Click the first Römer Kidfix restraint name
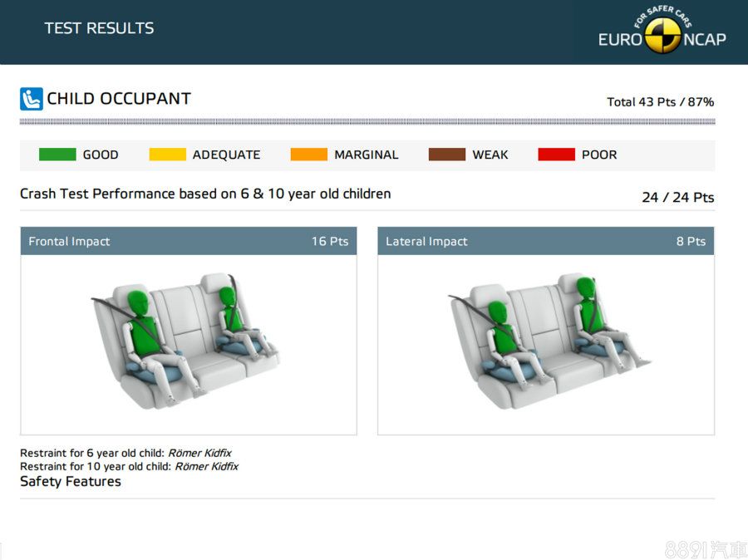Viewport: 748px width, 560px height. pyautogui.click(x=199, y=454)
